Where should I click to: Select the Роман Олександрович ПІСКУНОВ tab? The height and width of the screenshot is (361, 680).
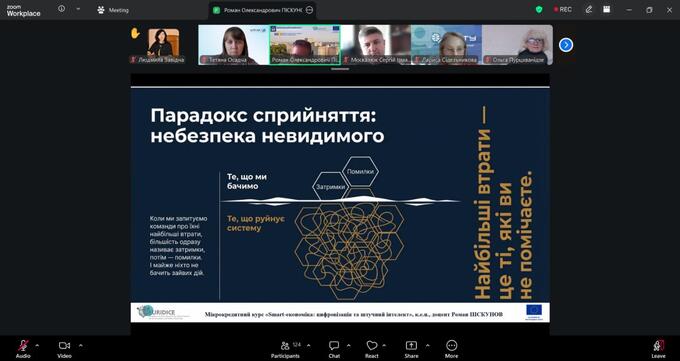click(263, 10)
